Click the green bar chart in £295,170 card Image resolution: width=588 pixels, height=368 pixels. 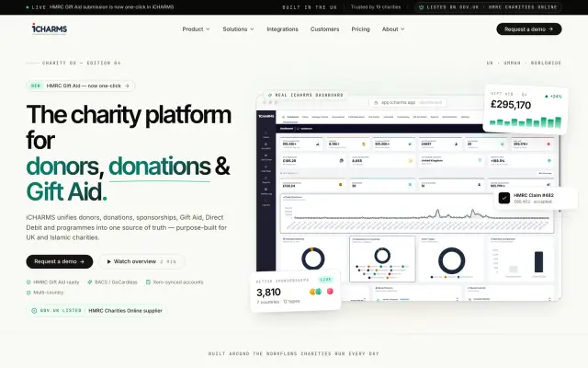[x=526, y=122]
